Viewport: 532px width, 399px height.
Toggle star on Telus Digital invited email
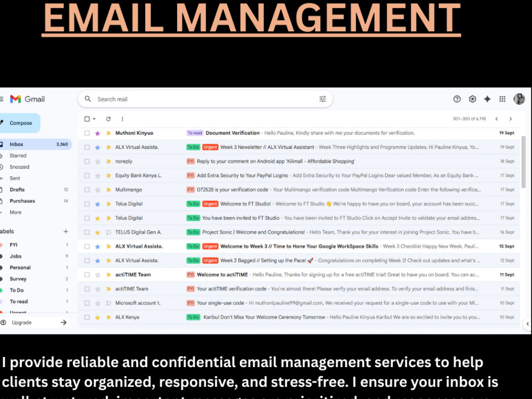(98, 218)
